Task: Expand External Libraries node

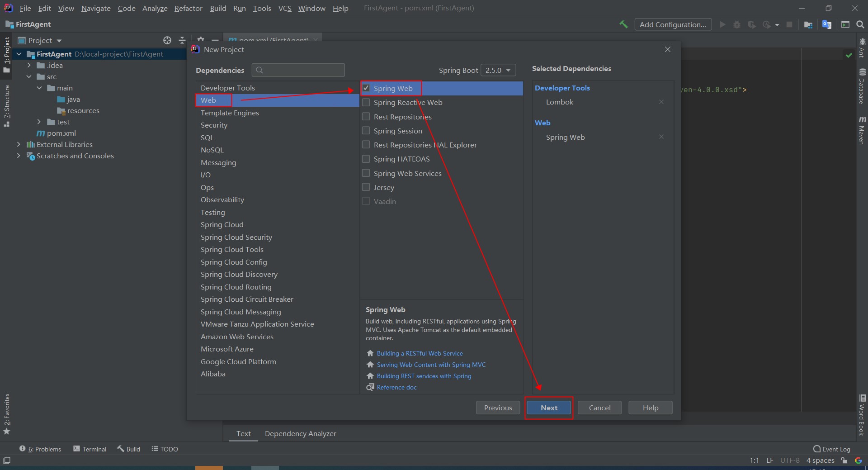Action: (19, 144)
